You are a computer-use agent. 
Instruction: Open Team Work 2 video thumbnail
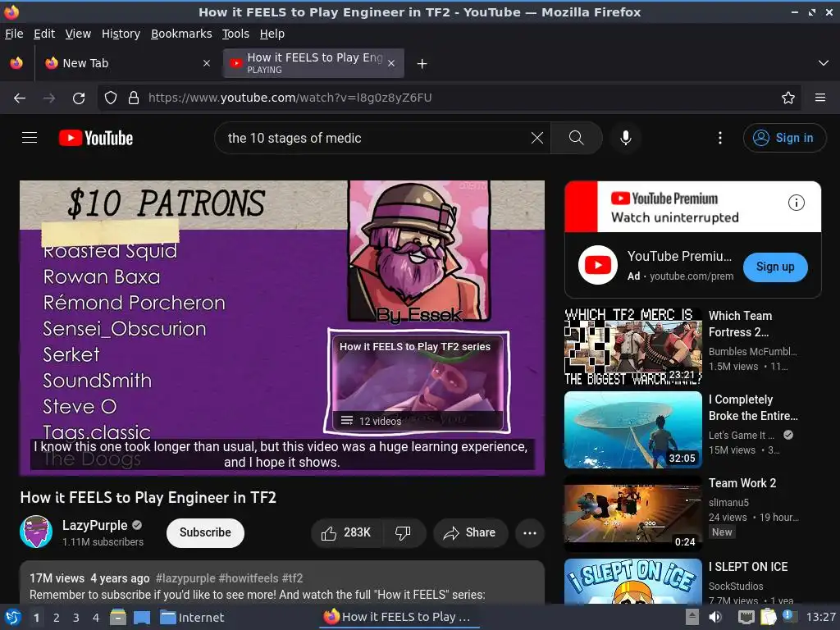pyautogui.click(x=632, y=514)
